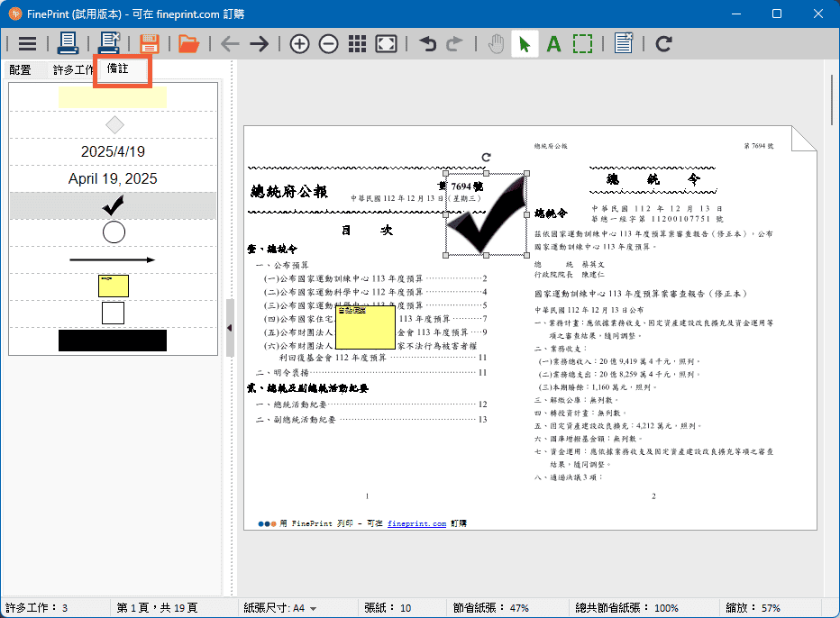Go to next page with right arrow
The image size is (840, 618).
260,43
